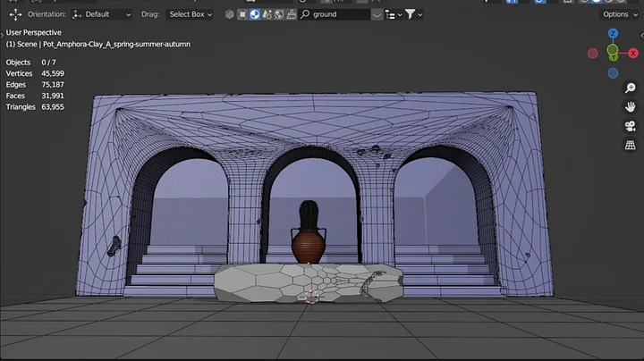Open the dropdown right of the search field

(x=377, y=15)
